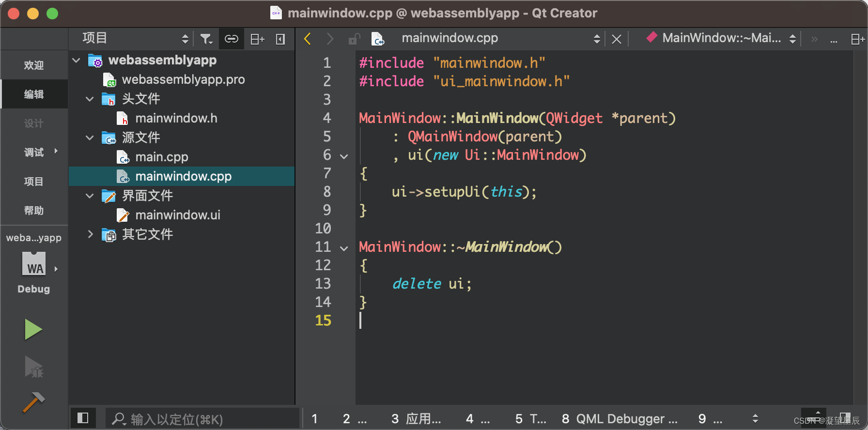Toggle the left sidebar visibility button
This screenshot has height=430, width=868.
coord(83,418)
